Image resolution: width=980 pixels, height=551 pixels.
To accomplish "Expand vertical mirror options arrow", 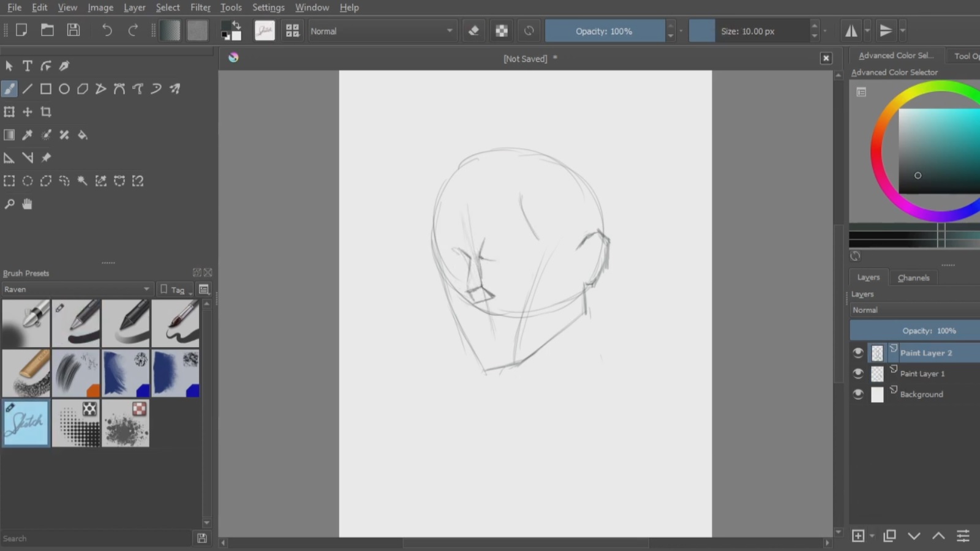I will (902, 31).
